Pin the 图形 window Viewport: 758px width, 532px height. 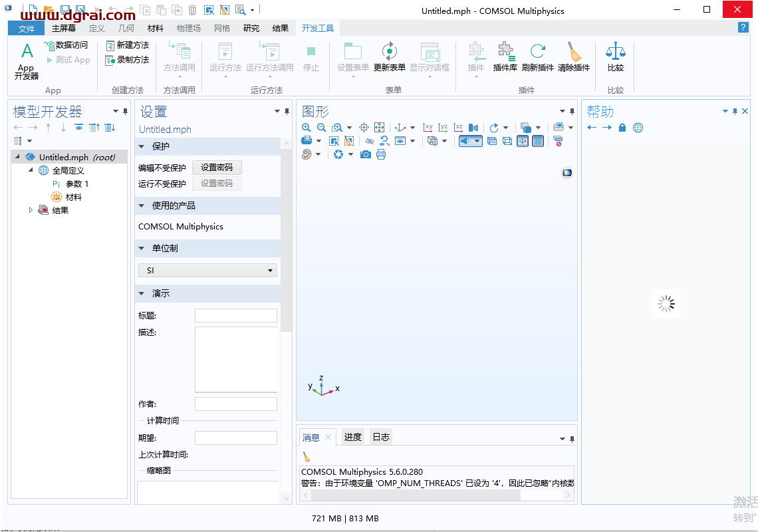(x=572, y=112)
